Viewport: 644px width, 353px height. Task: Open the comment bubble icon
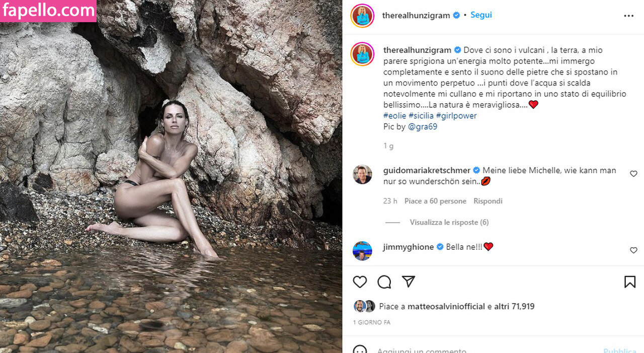[384, 282]
